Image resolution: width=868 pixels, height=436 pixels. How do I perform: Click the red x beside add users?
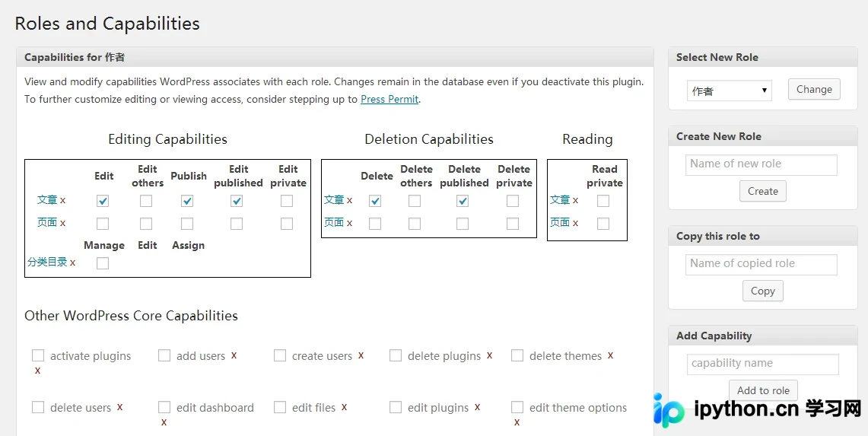[234, 355]
